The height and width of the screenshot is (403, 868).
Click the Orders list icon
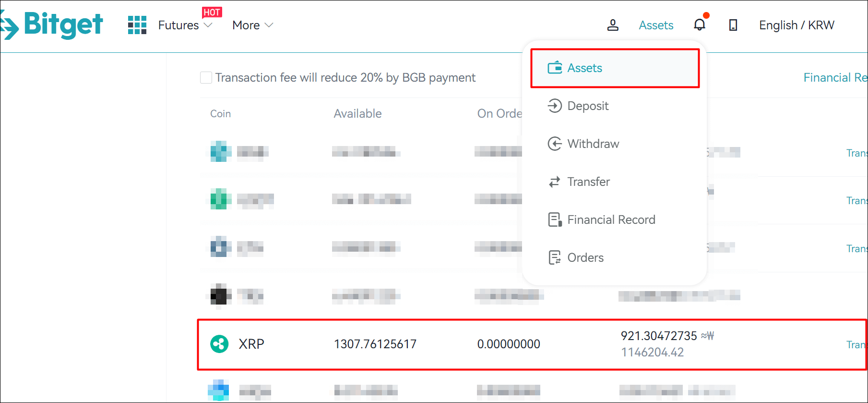click(555, 257)
